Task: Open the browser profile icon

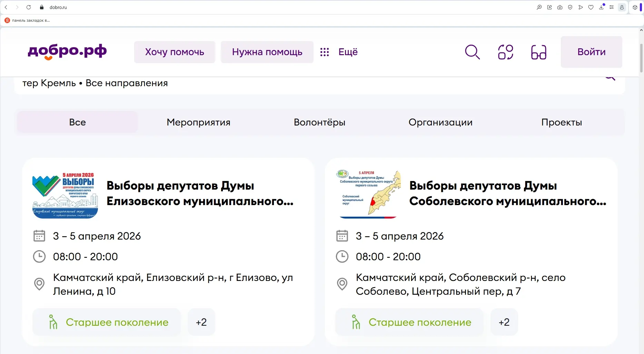Action: 622,7
